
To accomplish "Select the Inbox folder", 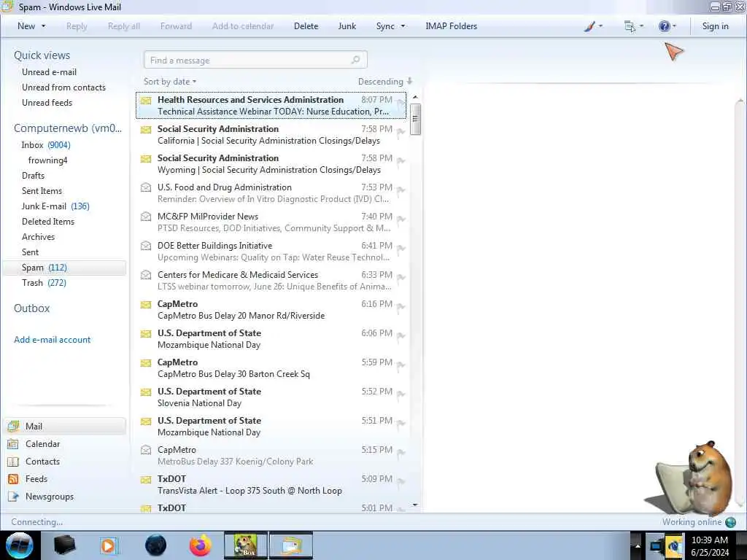I will click(x=46, y=145).
